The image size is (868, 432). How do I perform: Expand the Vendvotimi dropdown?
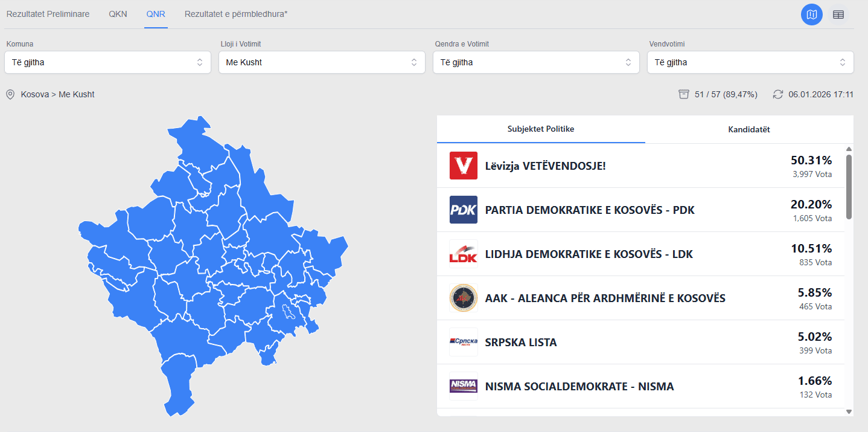750,62
